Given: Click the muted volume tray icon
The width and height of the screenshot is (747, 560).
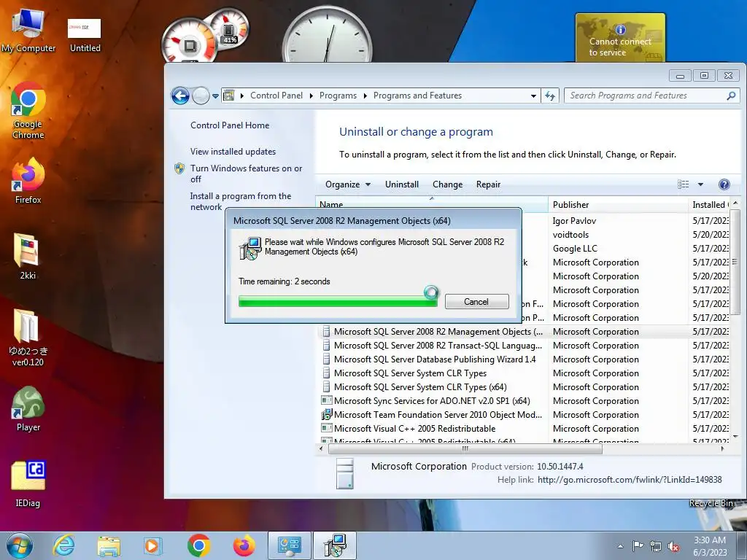Looking at the screenshot, I should pyautogui.click(x=673, y=546).
